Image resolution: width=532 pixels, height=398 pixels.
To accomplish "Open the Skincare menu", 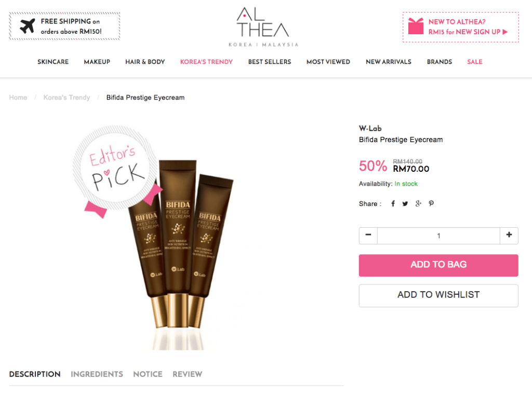I will pyautogui.click(x=53, y=62).
